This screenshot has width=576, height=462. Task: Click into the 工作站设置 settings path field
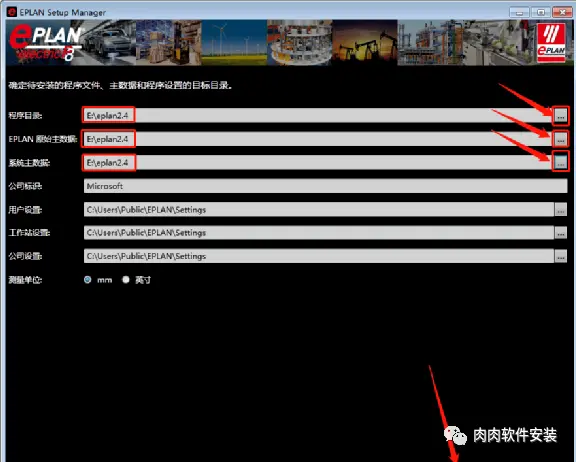318,233
